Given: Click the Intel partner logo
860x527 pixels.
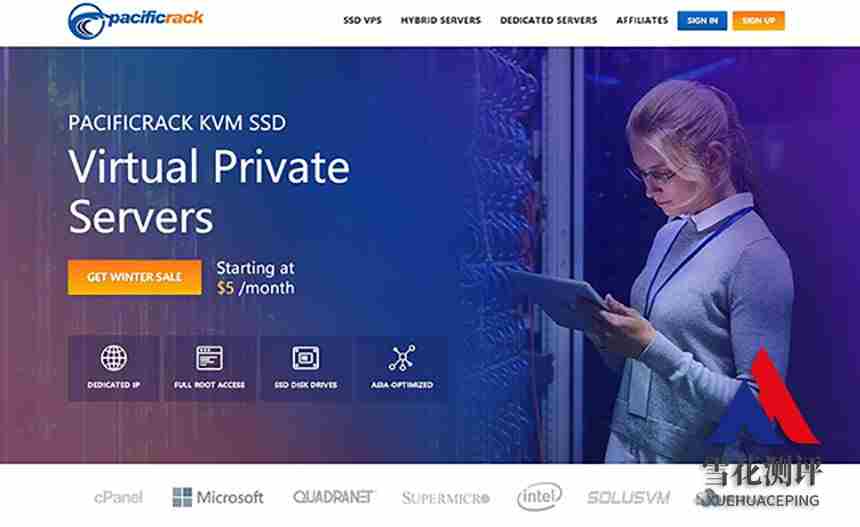Looking at the screenshot, I should 539,497.
